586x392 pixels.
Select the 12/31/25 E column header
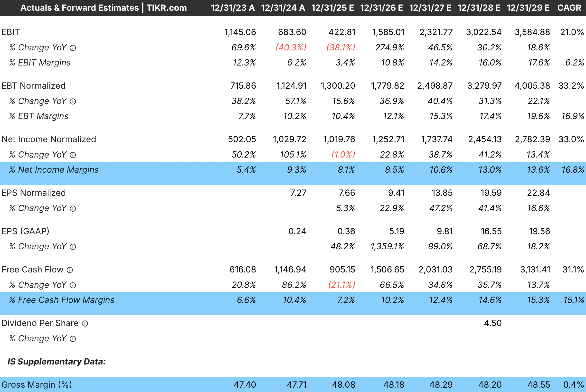332,8
